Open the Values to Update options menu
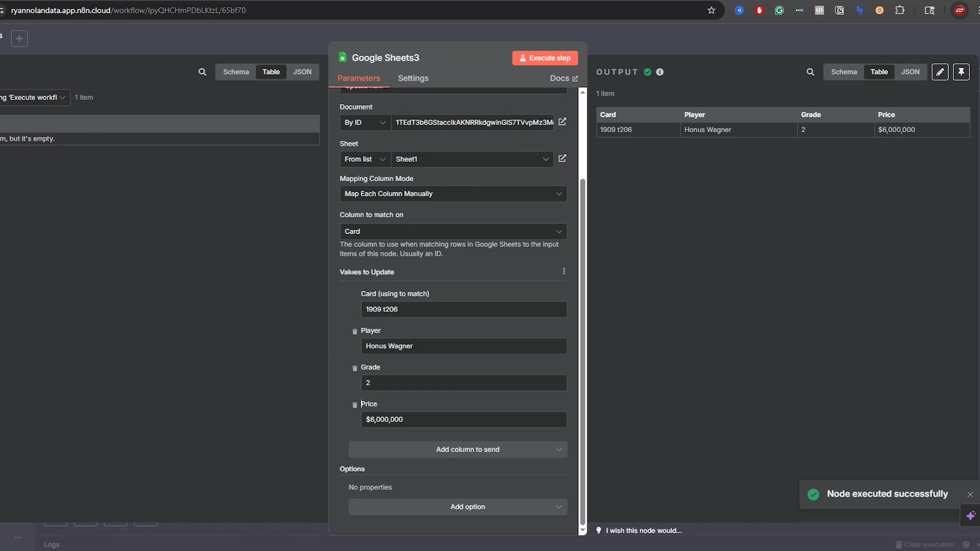The image size is (980, 551). tap(564, 271)
